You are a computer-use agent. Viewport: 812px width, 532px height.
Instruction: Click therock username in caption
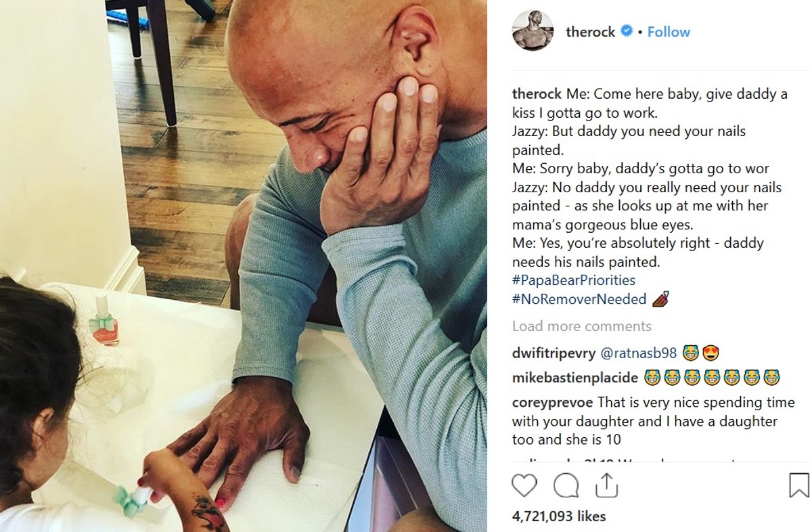pos(537,94)
